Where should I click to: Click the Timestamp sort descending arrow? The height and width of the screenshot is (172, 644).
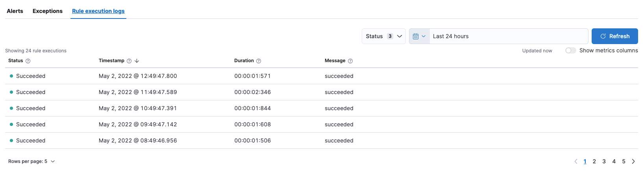click(137, 61)
